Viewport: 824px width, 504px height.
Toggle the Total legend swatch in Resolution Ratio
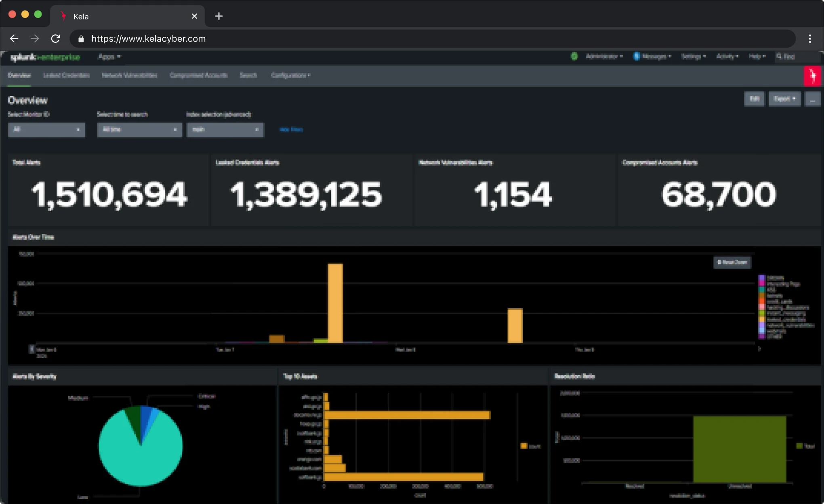point(799,446)
